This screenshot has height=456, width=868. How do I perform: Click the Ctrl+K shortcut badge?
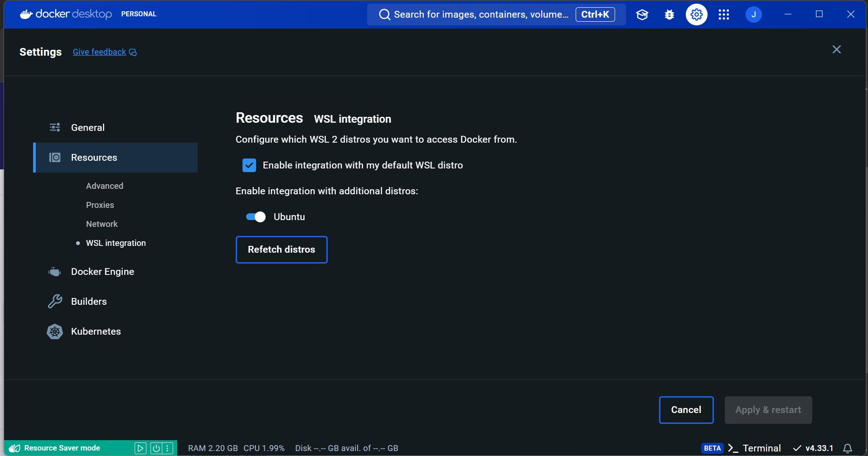pyautogui.click(x=595, y=14)
